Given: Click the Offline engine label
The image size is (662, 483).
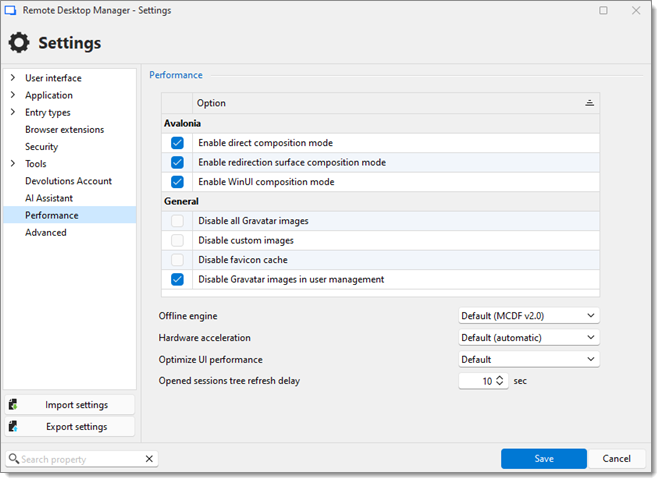Looking at the screenshot, I should (188, 316).
